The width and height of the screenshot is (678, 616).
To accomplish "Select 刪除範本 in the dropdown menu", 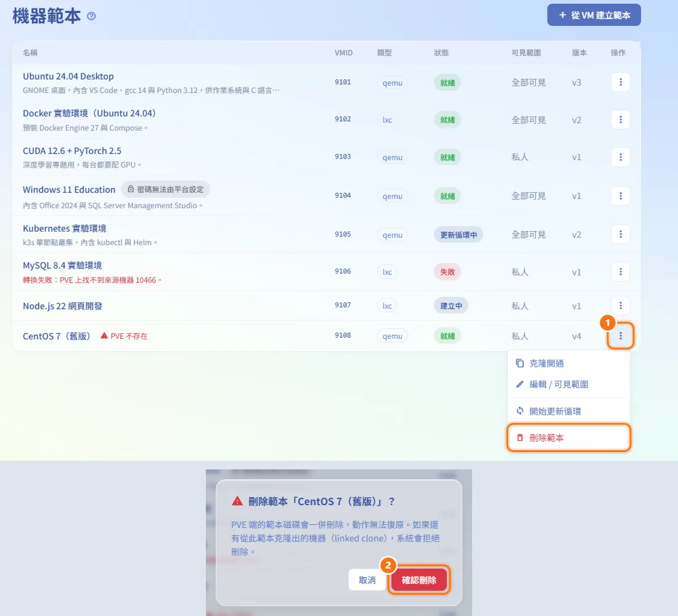I will tap(569, 438).
